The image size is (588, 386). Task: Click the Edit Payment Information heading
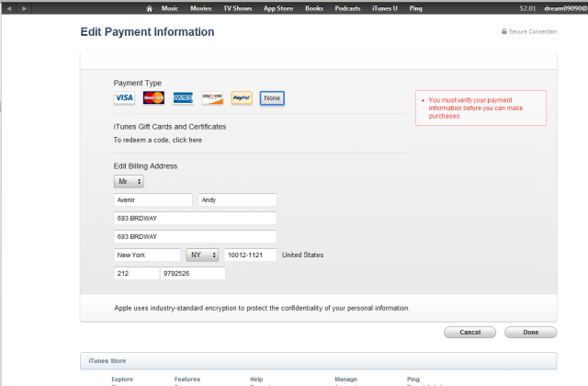coord(147,32)
